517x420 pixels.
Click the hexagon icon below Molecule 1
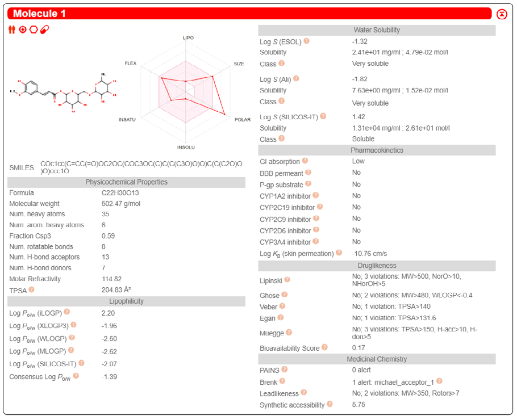34,30
